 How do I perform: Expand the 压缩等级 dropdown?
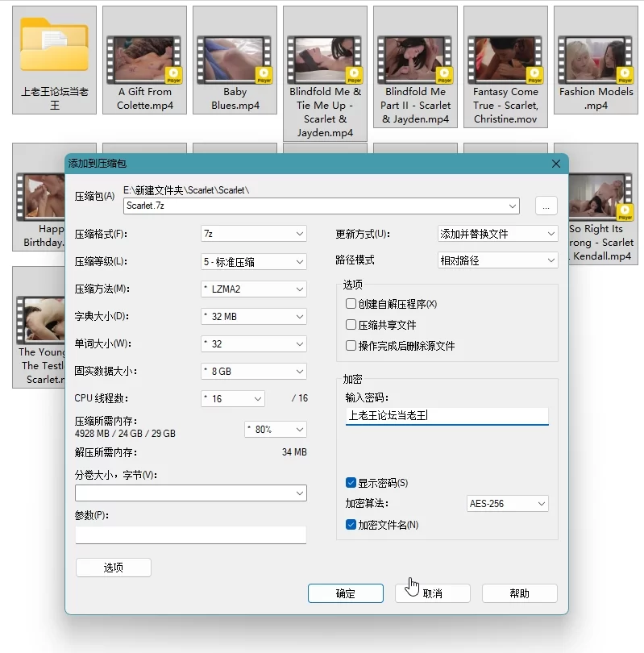point(253,262)
